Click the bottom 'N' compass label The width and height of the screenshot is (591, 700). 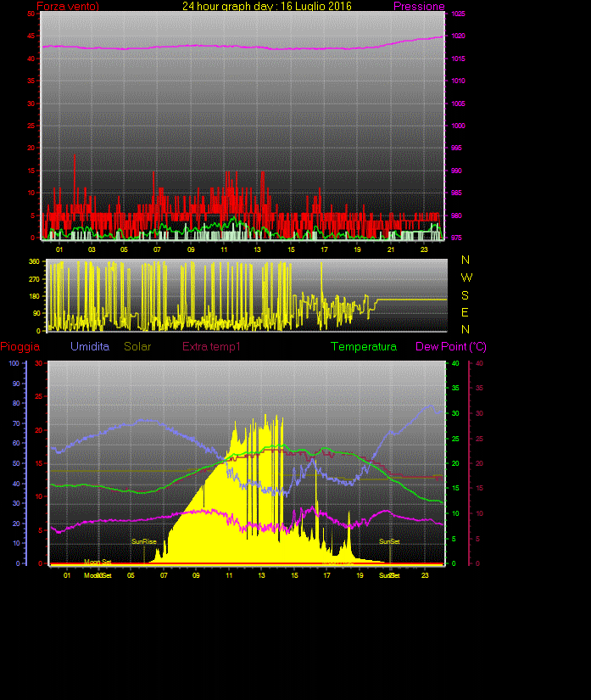[466, 329]
